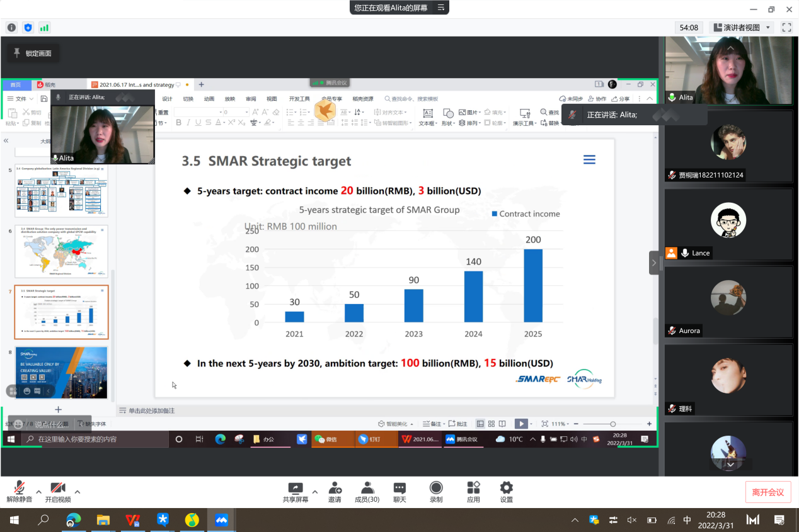Open the 演讲者视图 view dropdown
799x532 pixels.
742,28
